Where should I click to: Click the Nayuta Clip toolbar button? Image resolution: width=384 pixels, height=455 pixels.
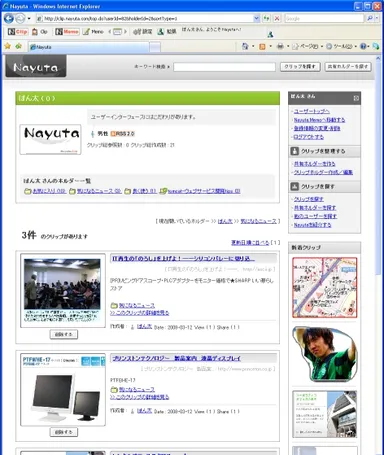[x=18, y=32]
